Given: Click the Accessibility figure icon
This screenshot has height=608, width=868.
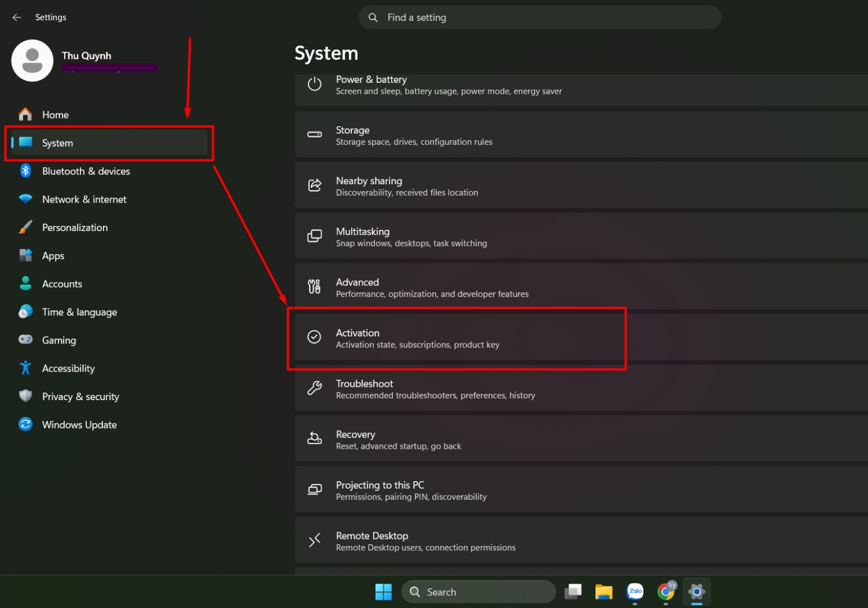Looking at the screenshot, I should pyautogui.click(x=25, y=368).
